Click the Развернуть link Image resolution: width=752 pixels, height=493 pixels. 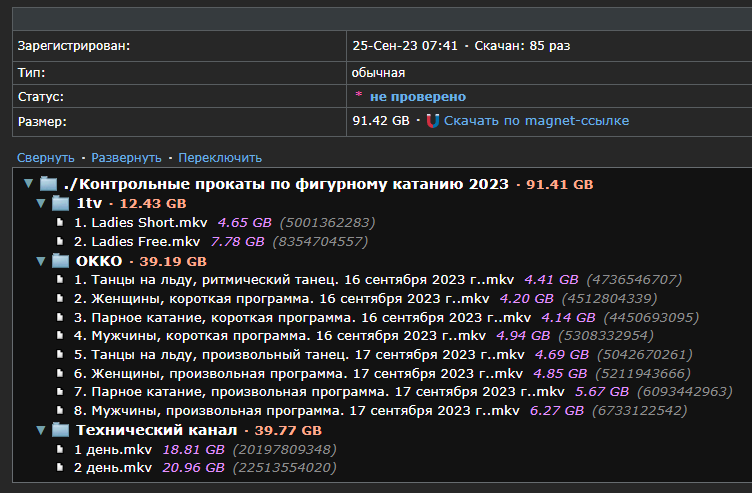pos(126,157)
